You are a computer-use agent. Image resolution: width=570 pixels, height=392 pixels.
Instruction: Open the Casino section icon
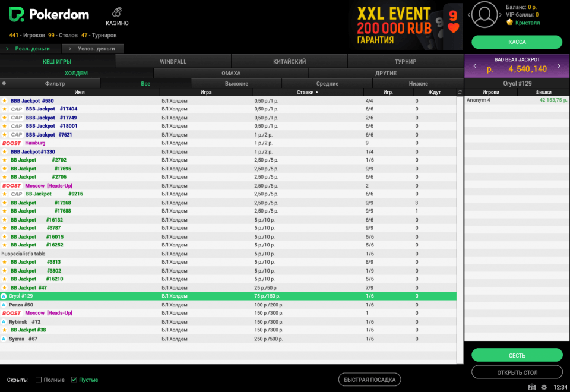117,12
